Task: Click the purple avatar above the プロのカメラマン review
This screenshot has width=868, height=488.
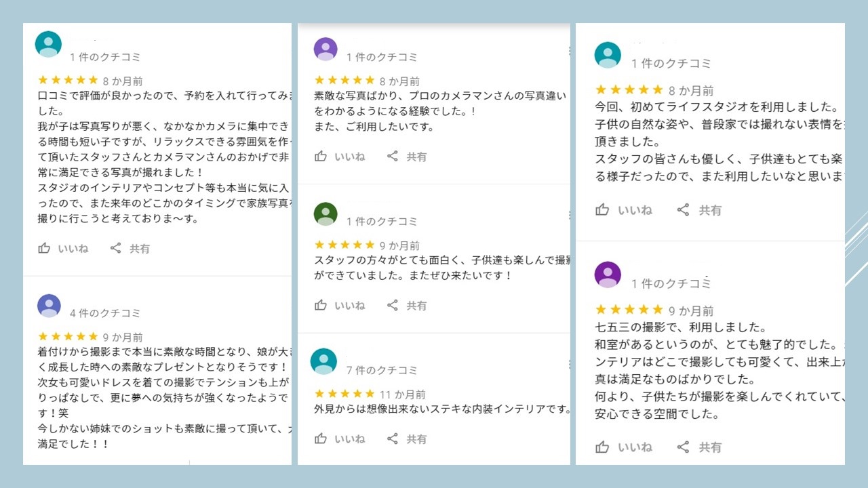Action: click(325, 49)
